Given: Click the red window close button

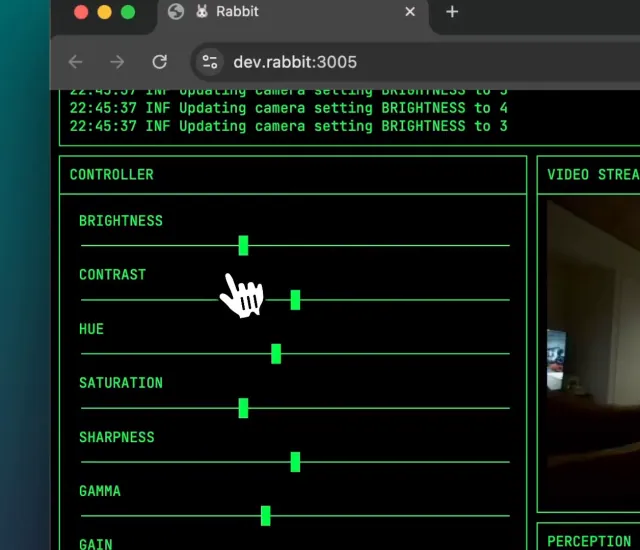Looking at the screenshot, I should 81,12.
